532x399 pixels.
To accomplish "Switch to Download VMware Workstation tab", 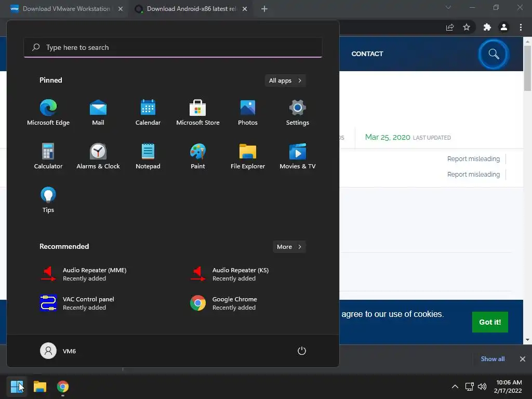I will (64, 9).
